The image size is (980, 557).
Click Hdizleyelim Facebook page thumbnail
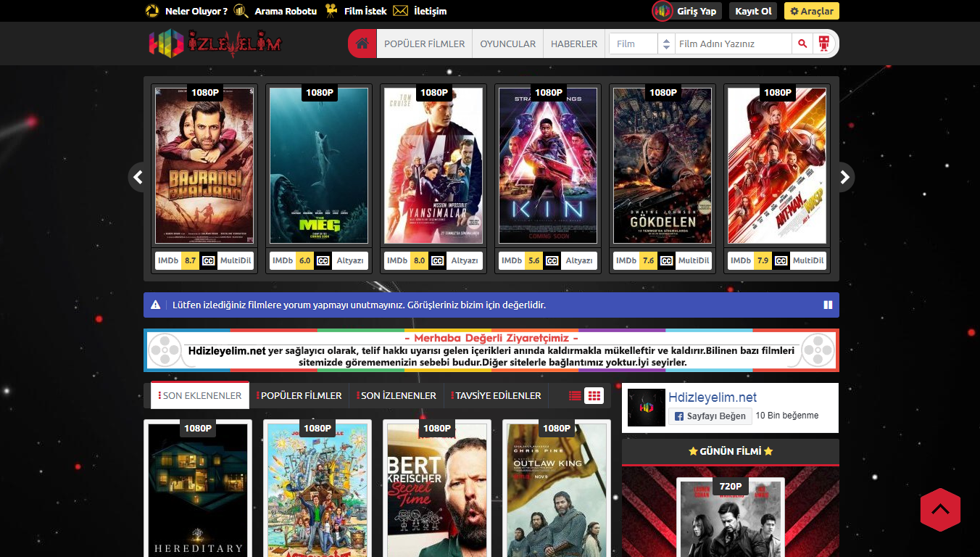click(x=646, y=407)
